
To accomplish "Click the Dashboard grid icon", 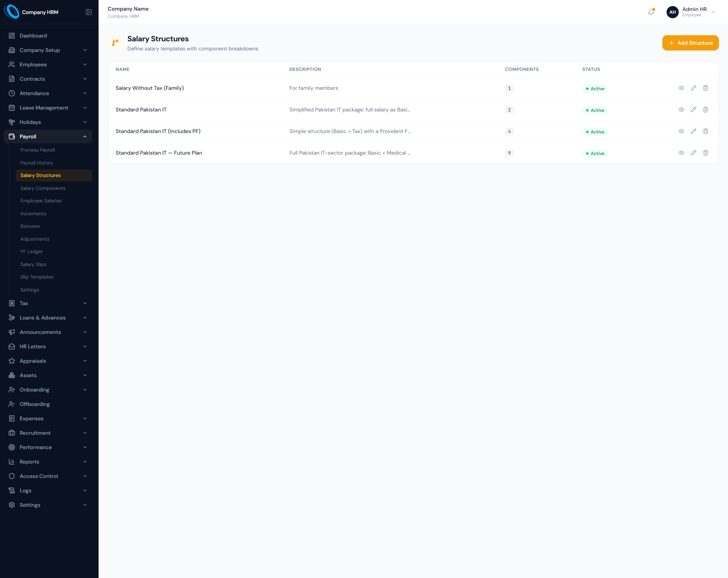I will (12, 36).
